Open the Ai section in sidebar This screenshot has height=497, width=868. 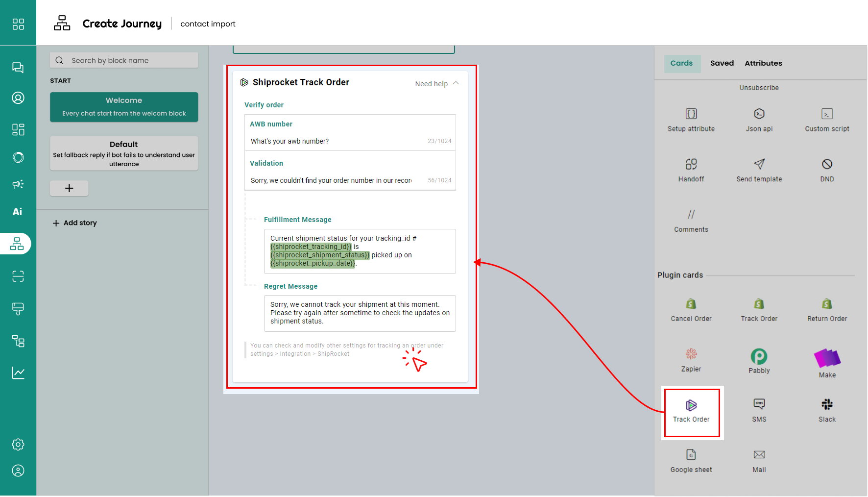(18, 212)
